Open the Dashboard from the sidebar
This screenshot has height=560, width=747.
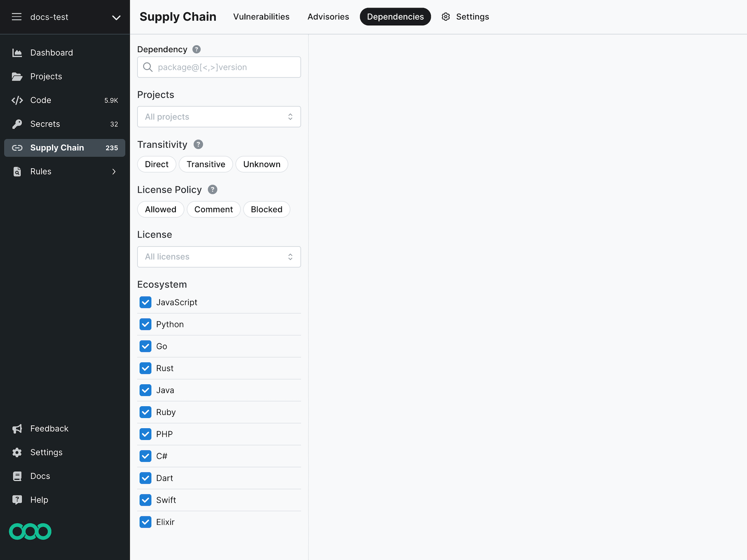tap(52, 52)
